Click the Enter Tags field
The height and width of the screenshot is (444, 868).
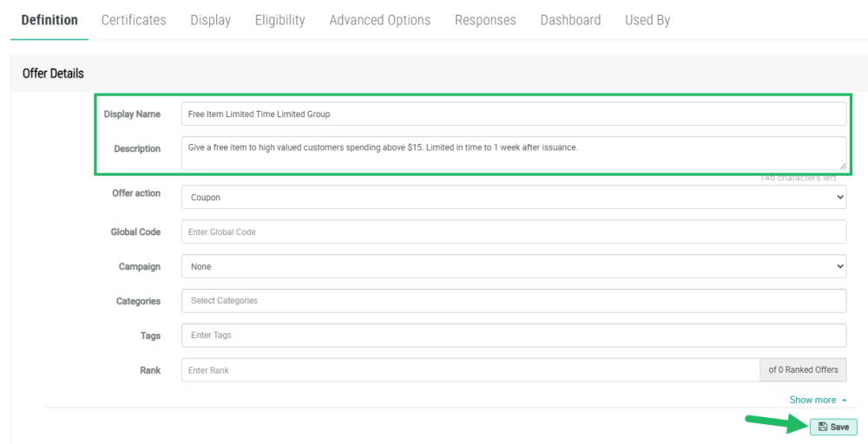click(x=513, y=335)
